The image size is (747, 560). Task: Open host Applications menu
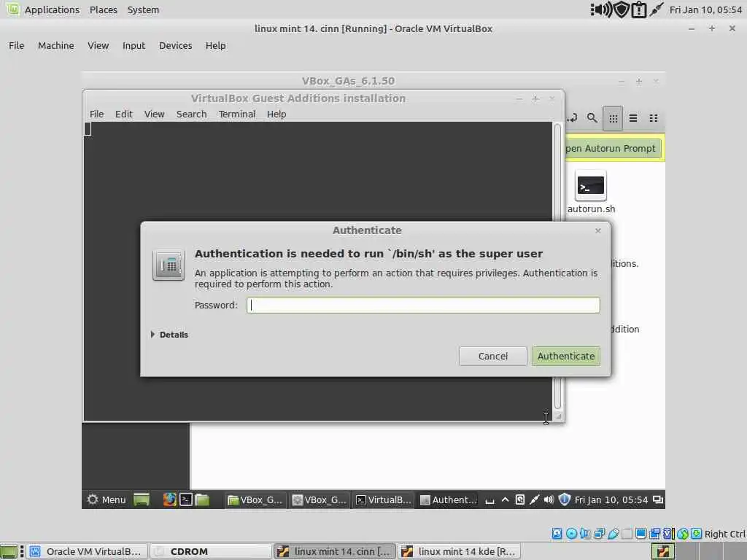52,10
